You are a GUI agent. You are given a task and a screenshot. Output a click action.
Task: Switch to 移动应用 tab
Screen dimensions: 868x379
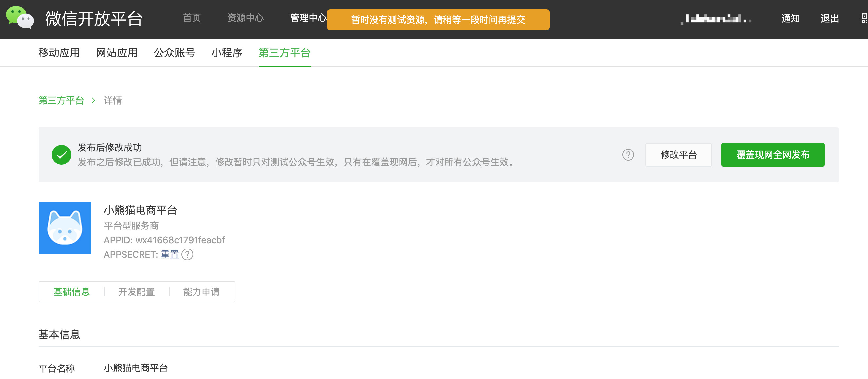click(x=59, y=53)
